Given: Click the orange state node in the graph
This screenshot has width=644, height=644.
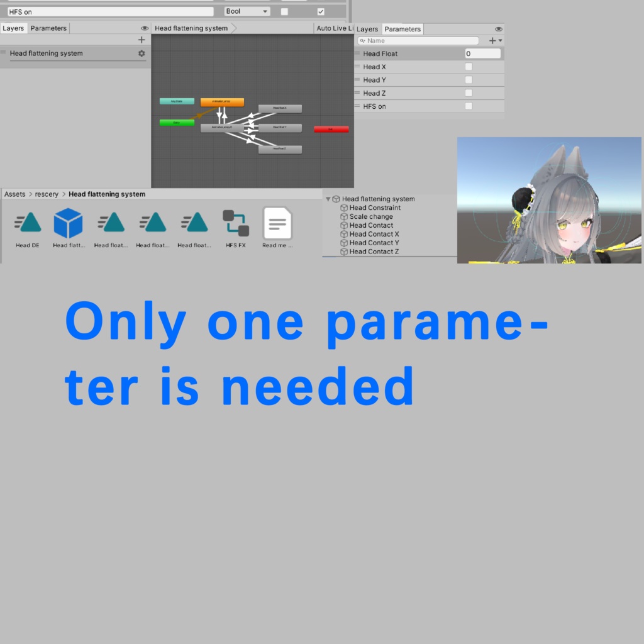Looking at the screenshot, I should (221, 101).
